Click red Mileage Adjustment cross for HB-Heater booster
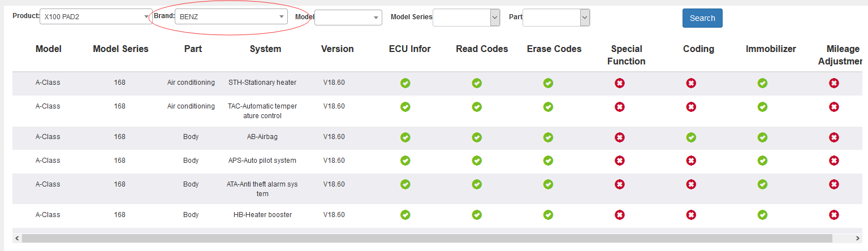 pos(834,215)
